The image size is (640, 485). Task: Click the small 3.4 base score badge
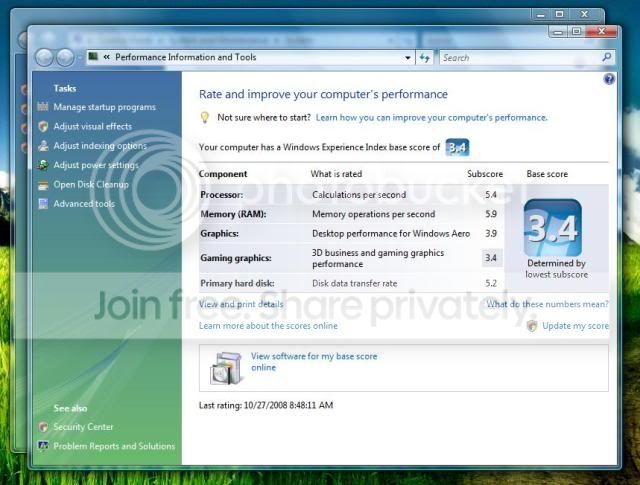coord(457,147)
